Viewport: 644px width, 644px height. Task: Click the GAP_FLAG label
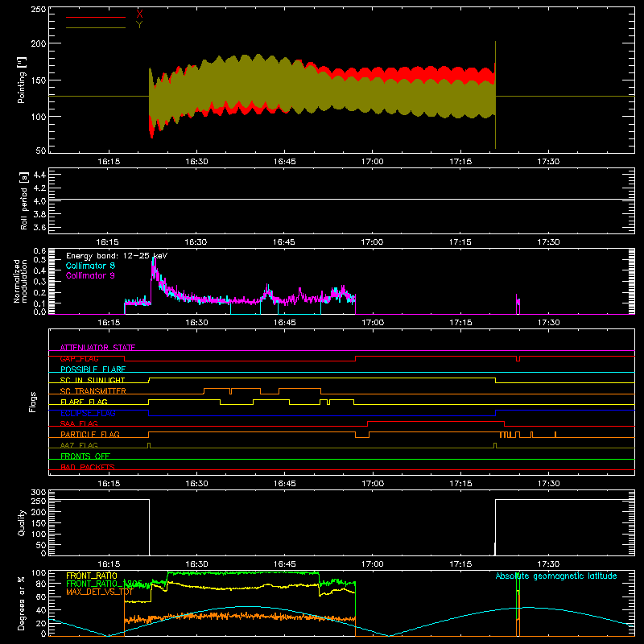pyautogui.click(x=79, y=358)
